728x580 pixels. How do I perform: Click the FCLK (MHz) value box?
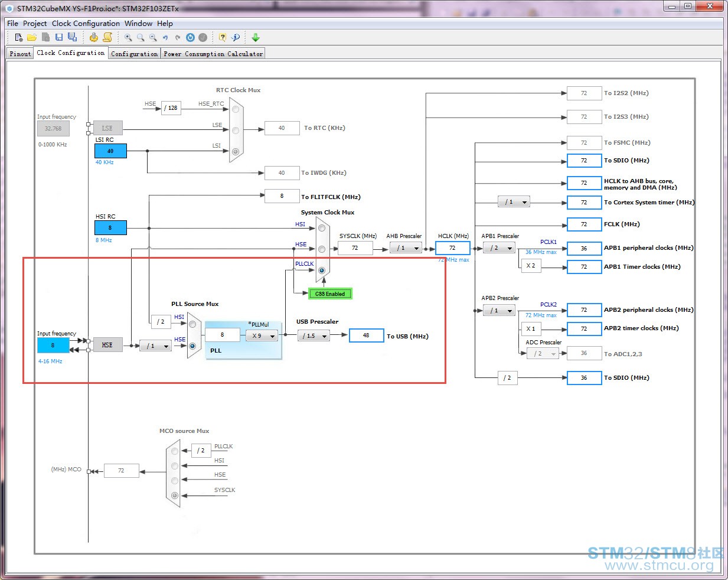click(584, 224)
